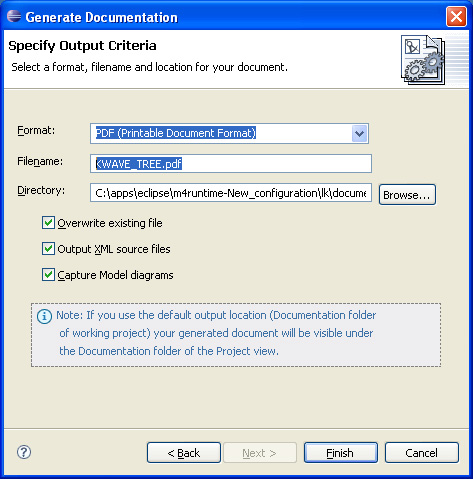Close the Generate Documentation dialog
The width and height of the screenshot is (473, 479).
pos(456,17)
